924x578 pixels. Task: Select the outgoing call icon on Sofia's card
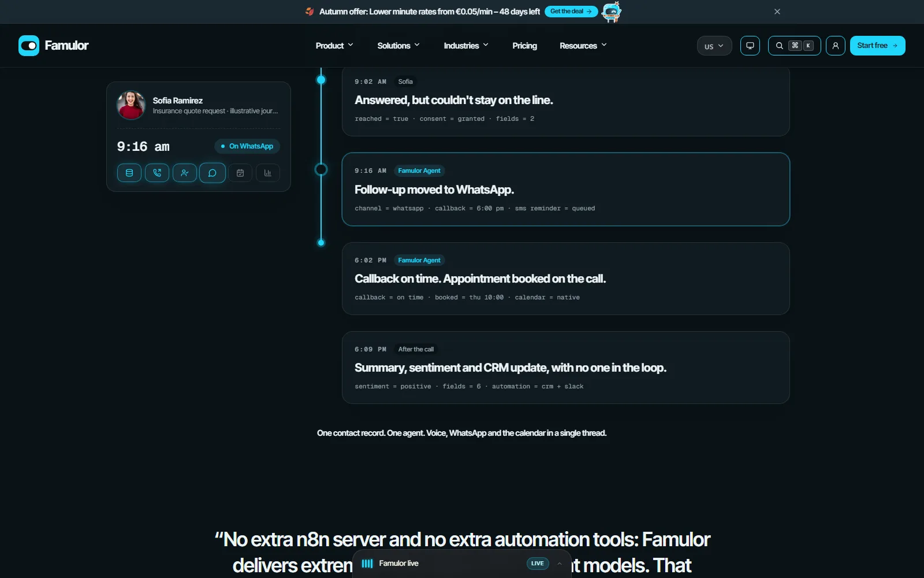pyautogui.click(x=157, y=173)
